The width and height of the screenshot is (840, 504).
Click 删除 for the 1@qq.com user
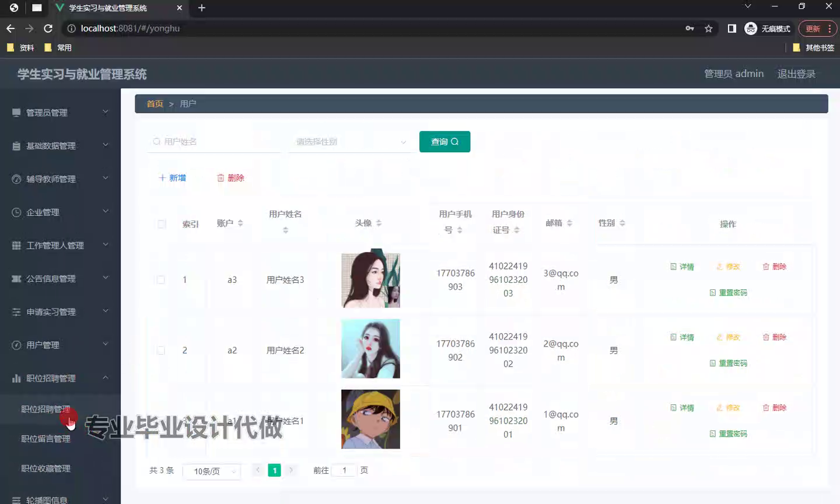pyautogui.click(x=775, y=408)
